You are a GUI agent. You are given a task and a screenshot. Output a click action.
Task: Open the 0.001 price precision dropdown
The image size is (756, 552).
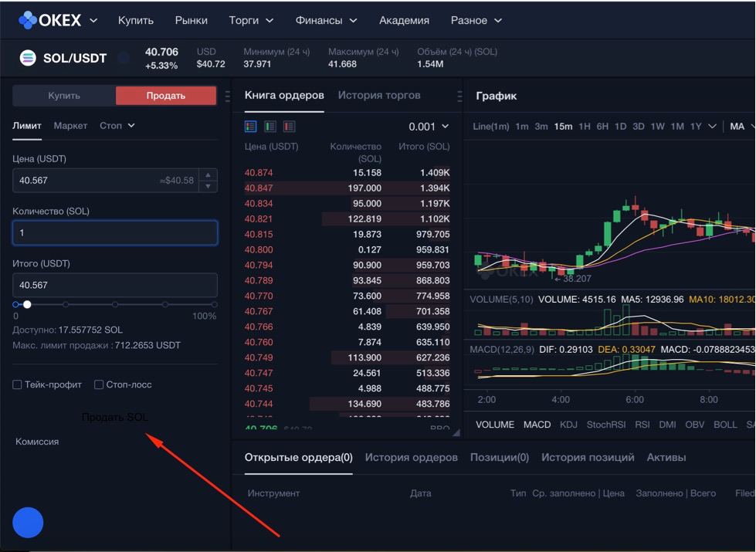pyautogui.click(x=429, y=127)
